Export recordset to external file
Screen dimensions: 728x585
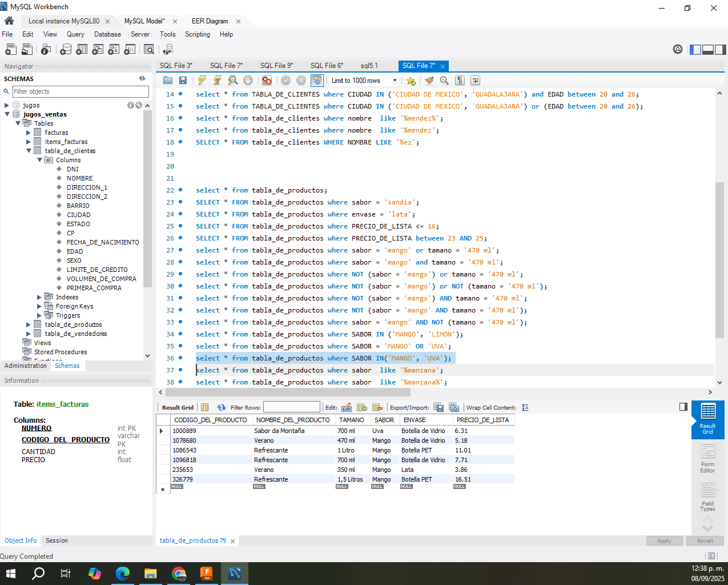coord(439,407)
